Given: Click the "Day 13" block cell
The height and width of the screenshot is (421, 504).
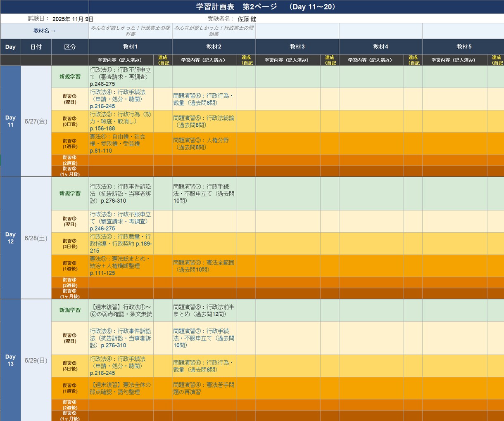Looking at the screenshot, I should [x=10, y=360].
